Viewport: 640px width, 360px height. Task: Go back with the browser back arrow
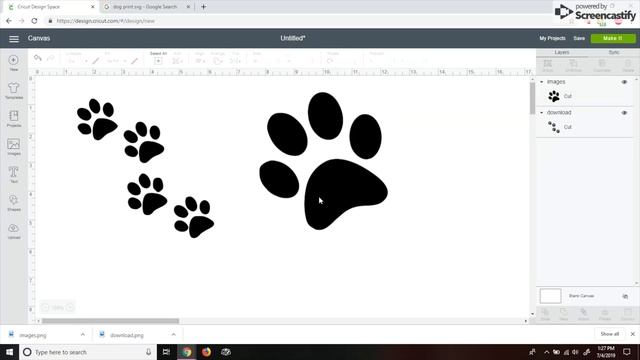pos(9,21)
